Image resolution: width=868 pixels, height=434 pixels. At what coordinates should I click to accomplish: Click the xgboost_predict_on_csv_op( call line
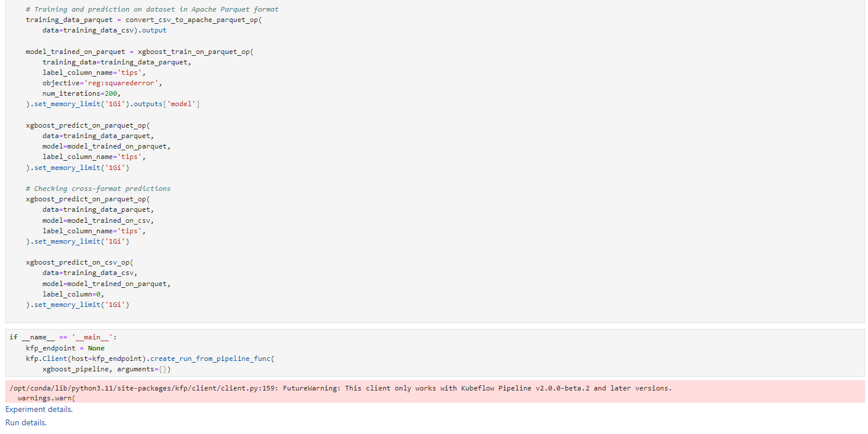point(79,262)
